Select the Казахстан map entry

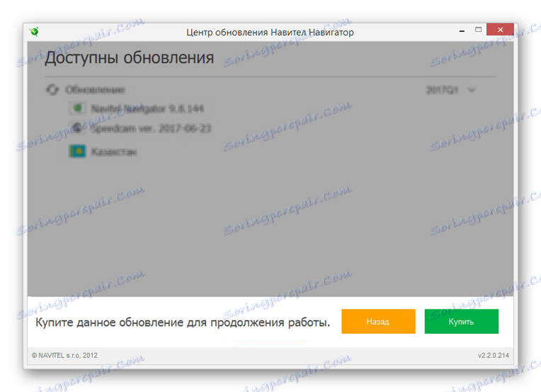(x=114, y=151)
